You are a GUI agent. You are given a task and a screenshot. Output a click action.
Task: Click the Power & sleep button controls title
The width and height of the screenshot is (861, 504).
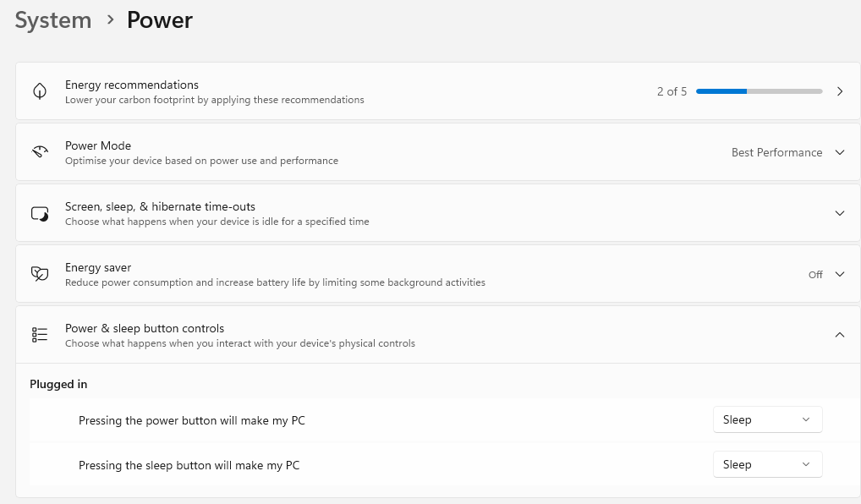145,328
